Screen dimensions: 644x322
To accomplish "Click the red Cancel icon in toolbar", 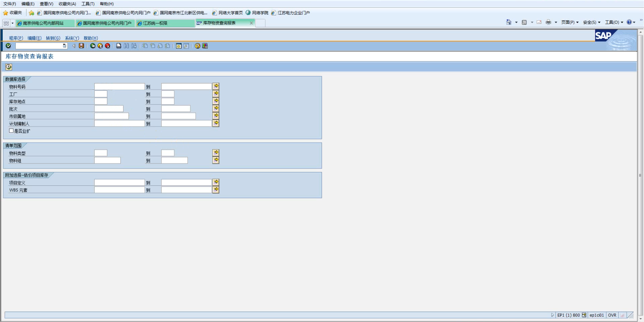I will pyautogui.click(x=108, y=46).
